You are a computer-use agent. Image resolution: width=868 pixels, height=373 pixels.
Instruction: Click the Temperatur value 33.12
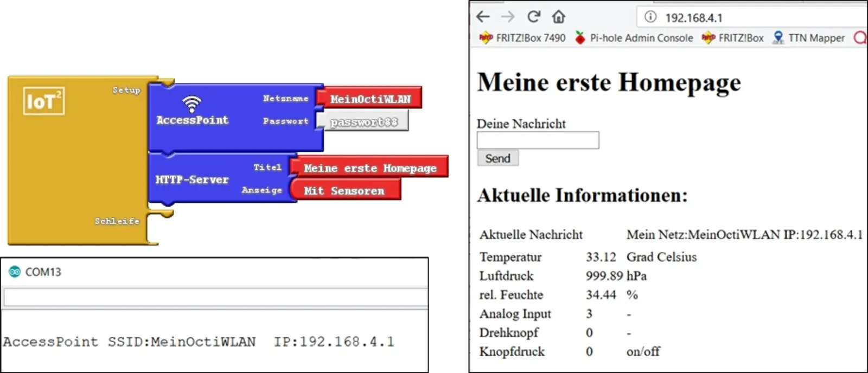coord(601,257)
